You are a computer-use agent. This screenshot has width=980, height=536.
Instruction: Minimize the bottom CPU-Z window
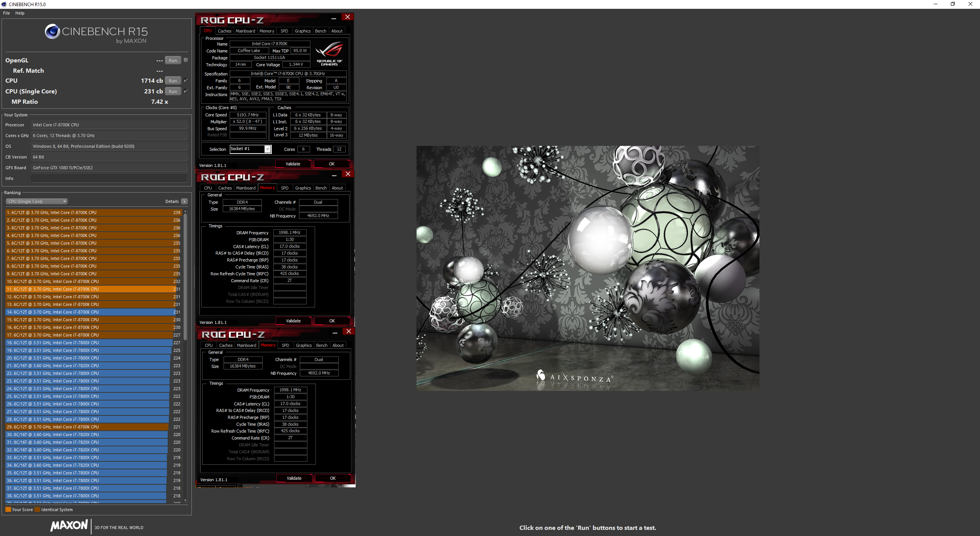pos(335,332)
